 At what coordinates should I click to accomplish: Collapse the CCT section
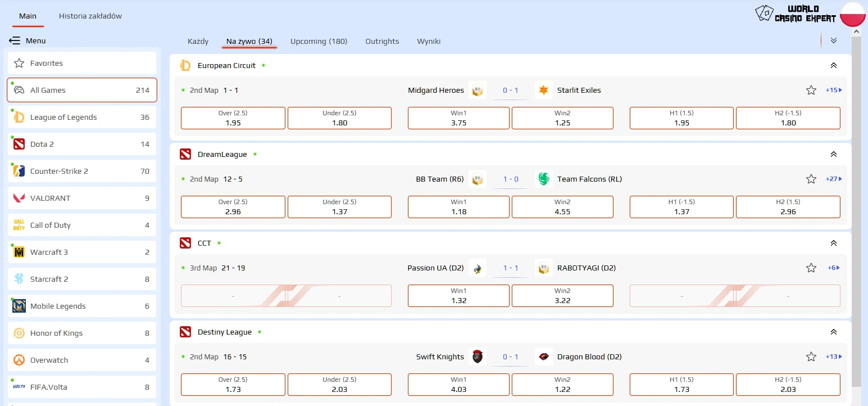point(834,243)
